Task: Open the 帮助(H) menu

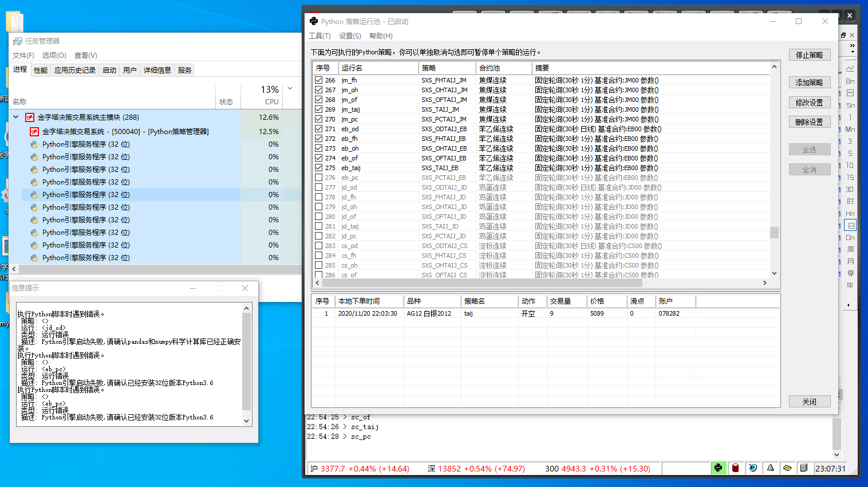Action: [381, 36]
